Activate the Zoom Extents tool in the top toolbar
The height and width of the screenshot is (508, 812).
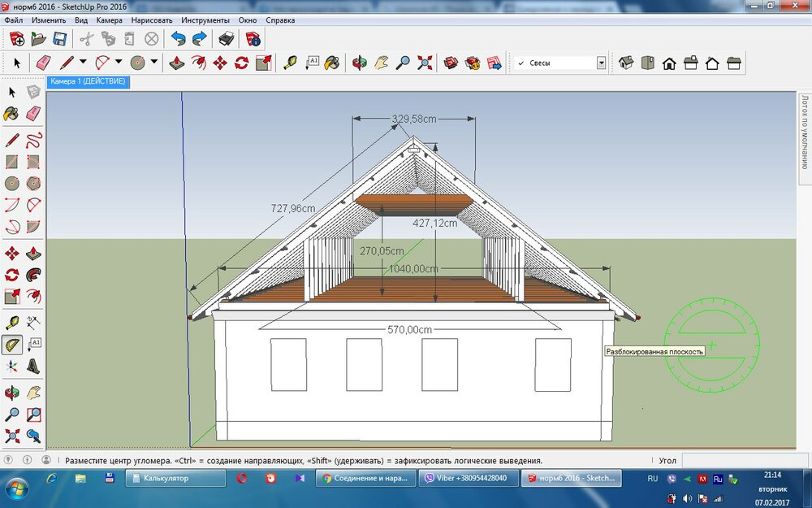click(x=425, y=63)
